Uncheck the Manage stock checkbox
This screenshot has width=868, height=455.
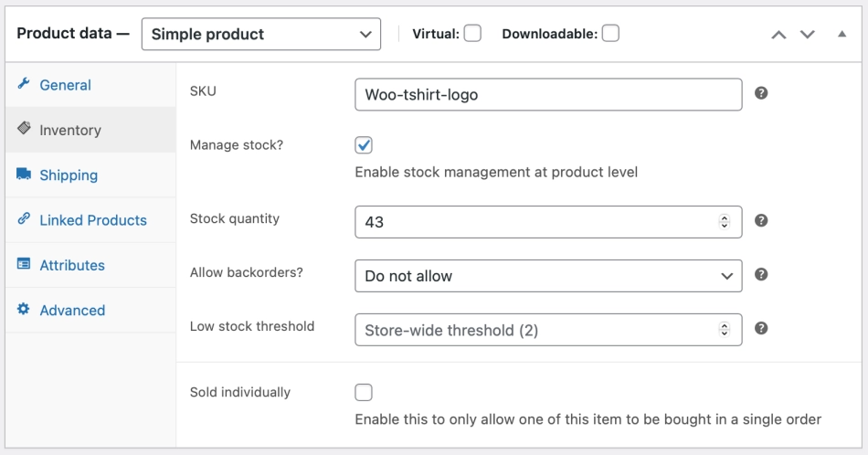364,145
